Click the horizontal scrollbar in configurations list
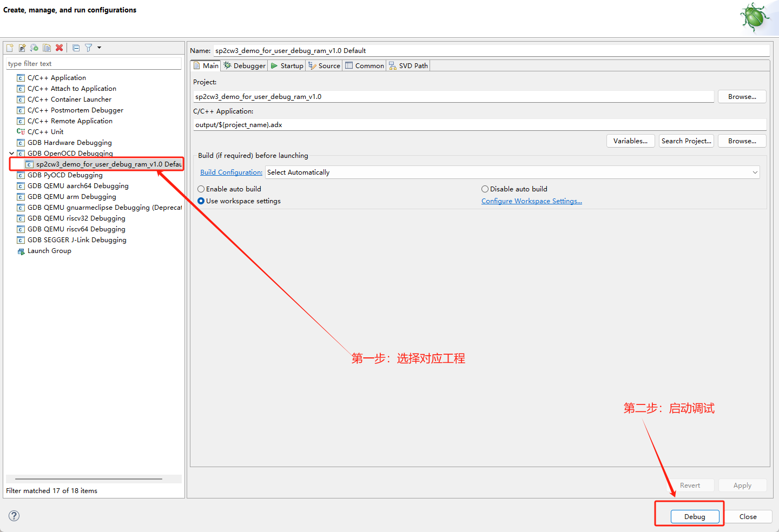Image resolution: width=779 pixels, height=532 pixels. click(x=89, y=479)
